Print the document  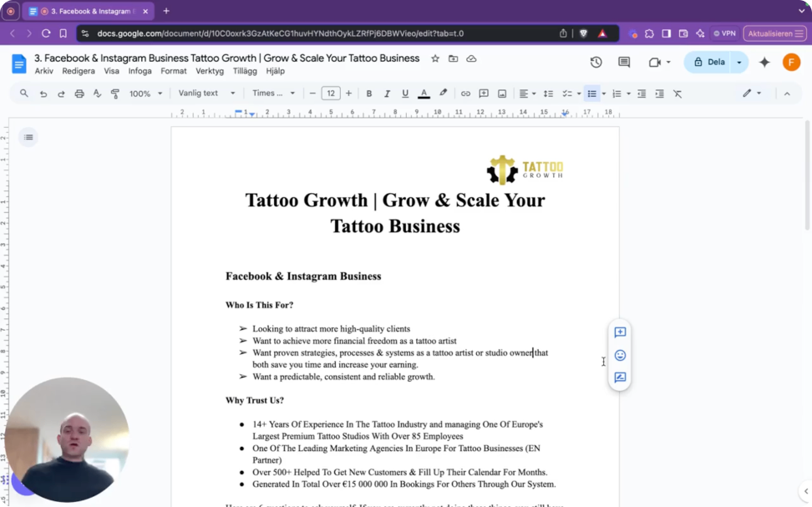point(79,94)
